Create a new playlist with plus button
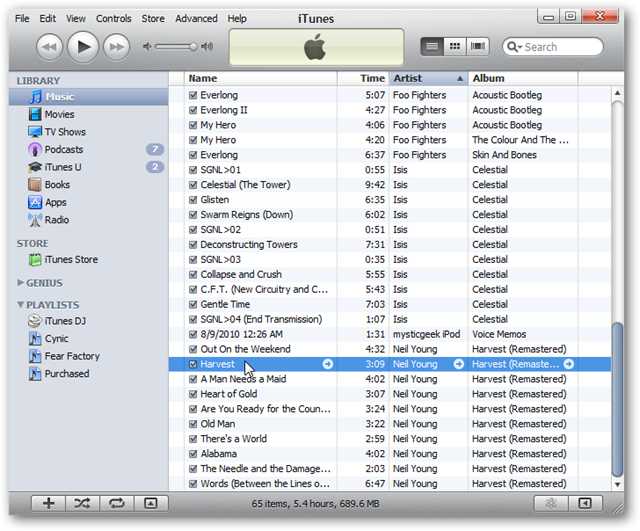The image size is (640, 531). click(x=49, y=503)
